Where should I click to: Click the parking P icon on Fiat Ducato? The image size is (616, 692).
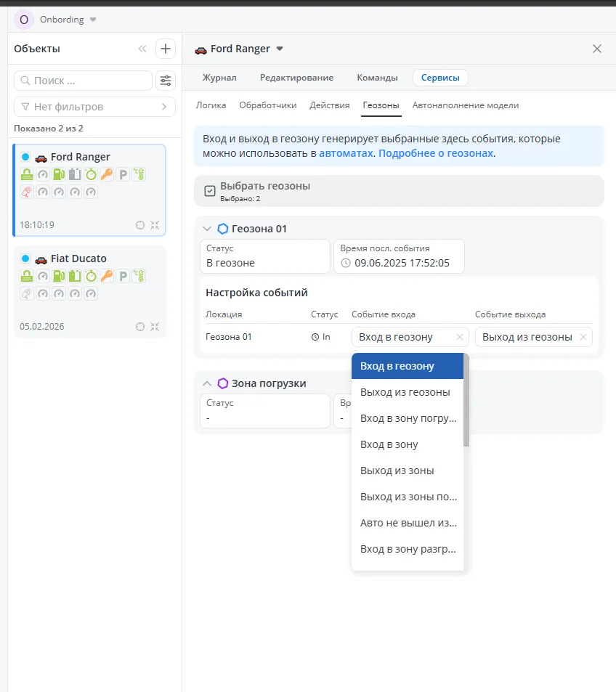pyautogui.click(x=123, y=276)
